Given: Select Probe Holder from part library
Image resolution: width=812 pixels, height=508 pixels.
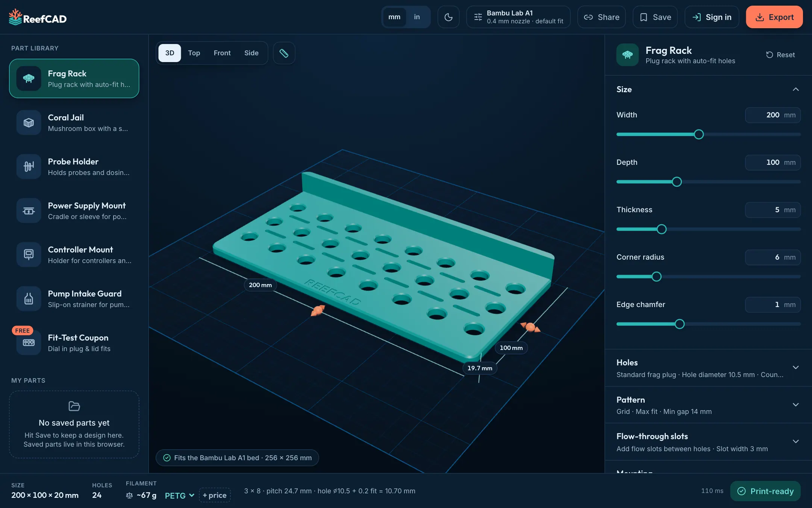Looking at the screenshot, I should click(x=74, y=167).
